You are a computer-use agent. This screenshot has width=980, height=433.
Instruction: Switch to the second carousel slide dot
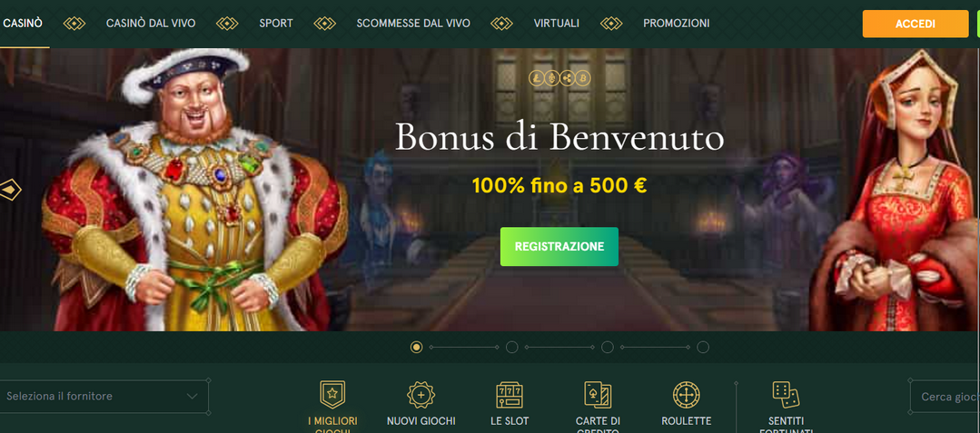[x=512, y=348]
